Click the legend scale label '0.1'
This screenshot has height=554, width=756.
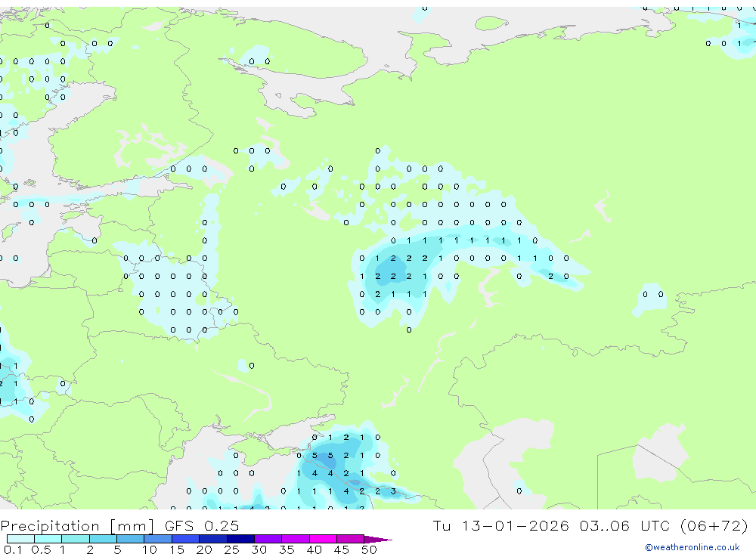click(x=13, y=549)
